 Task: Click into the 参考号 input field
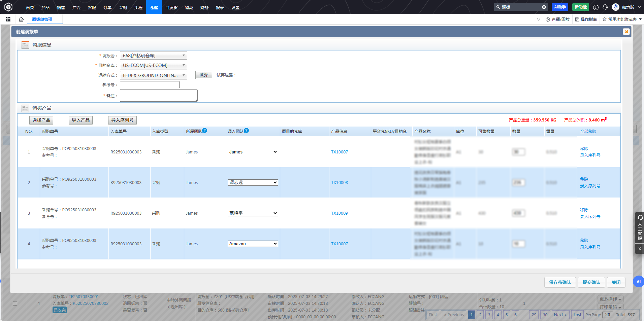[150, 85]
